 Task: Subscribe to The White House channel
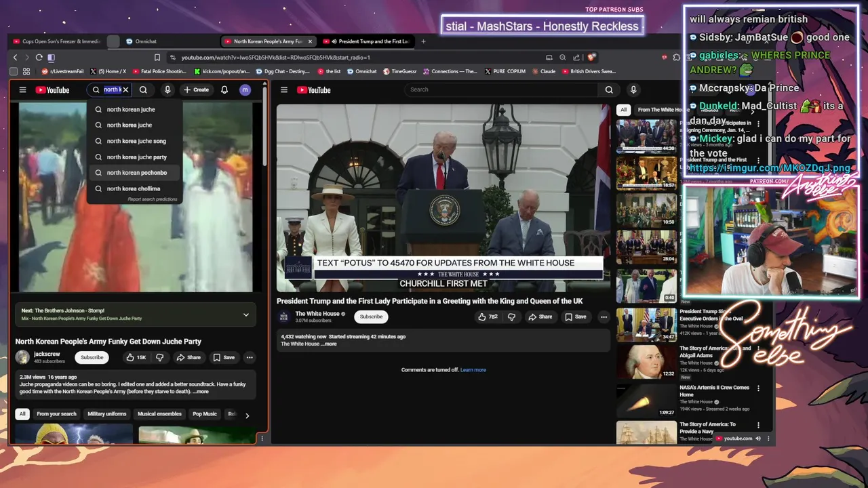pyautogui.click(x=371, y=317)
